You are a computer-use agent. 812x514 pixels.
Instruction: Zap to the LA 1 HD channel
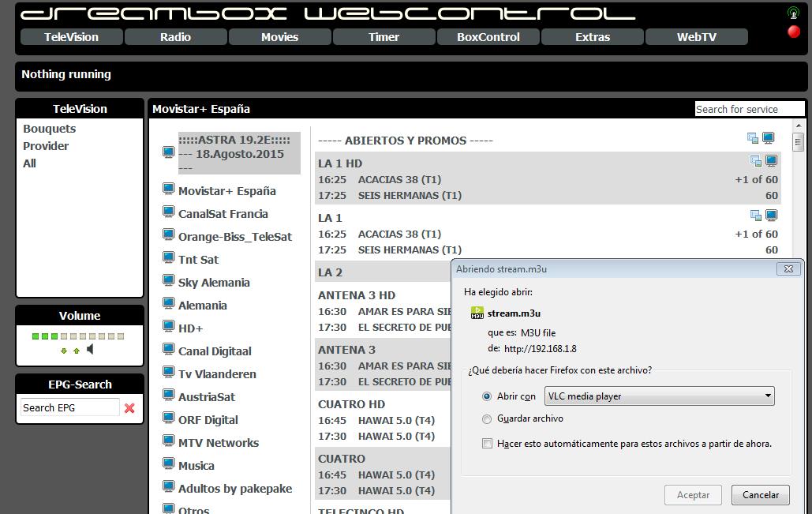click(x=340, y=163)
